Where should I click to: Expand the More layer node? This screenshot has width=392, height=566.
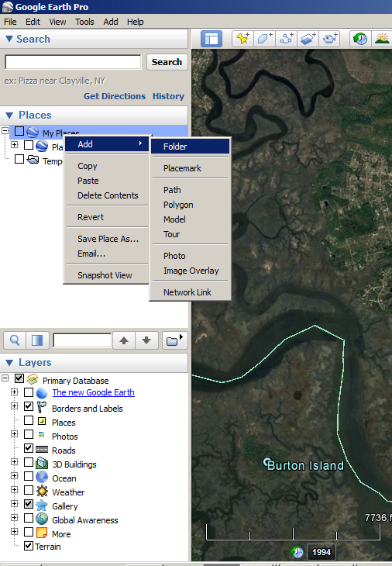pos(15,531)
